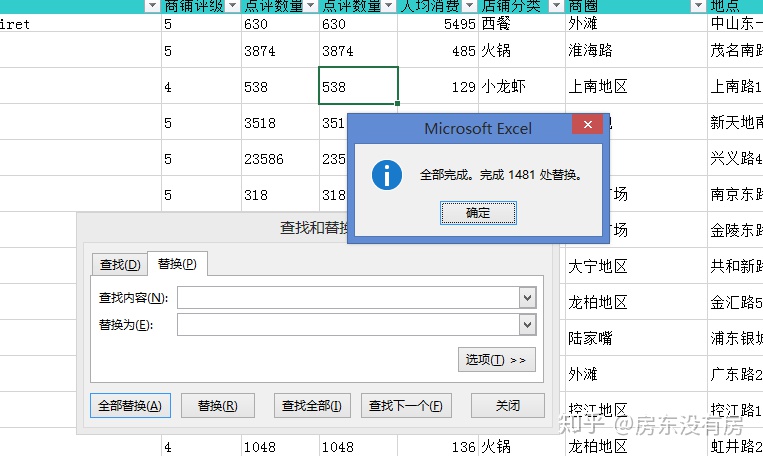Click the blue information icon in message box
Viewport: 763px width, 456px height.
click(x=387, y=175)
